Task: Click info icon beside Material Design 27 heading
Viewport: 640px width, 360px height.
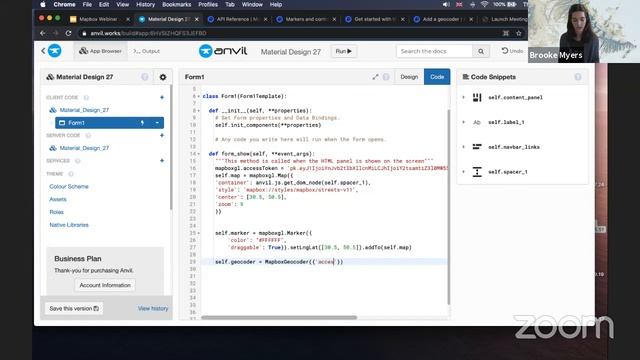Action: (144, 77)
